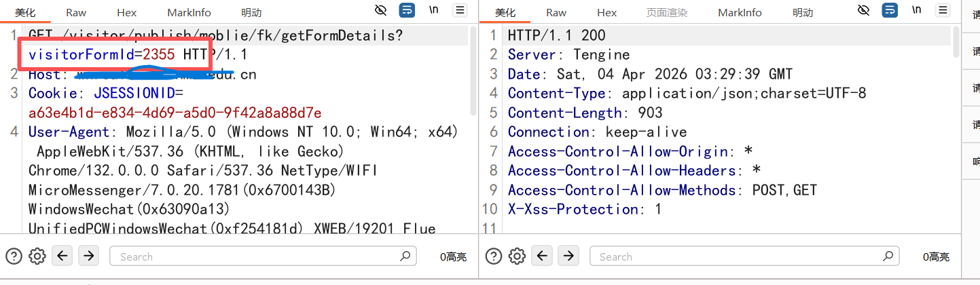
Task: Open the response panel hamburger menu
Action: click(x=943, y=10)
